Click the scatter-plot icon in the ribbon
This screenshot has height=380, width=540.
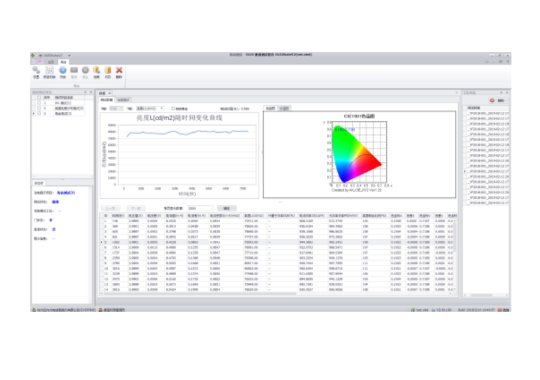coord(49,71)
